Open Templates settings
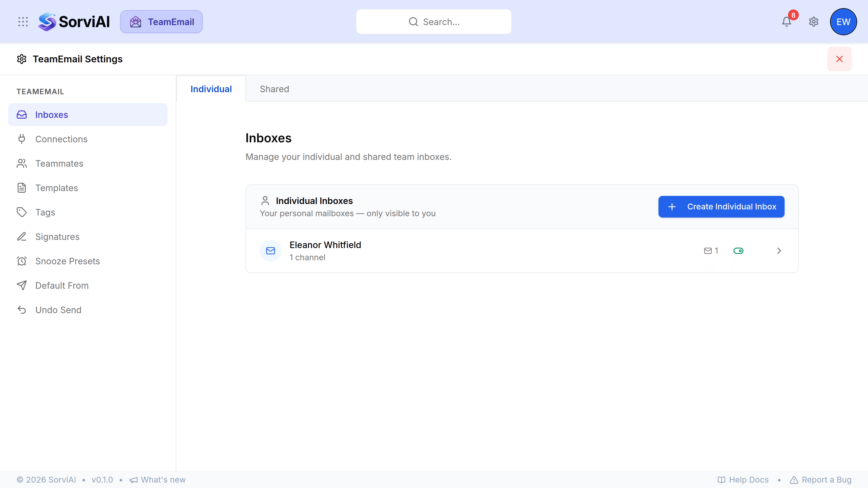The image size is (868, 488). pos(88,188)
